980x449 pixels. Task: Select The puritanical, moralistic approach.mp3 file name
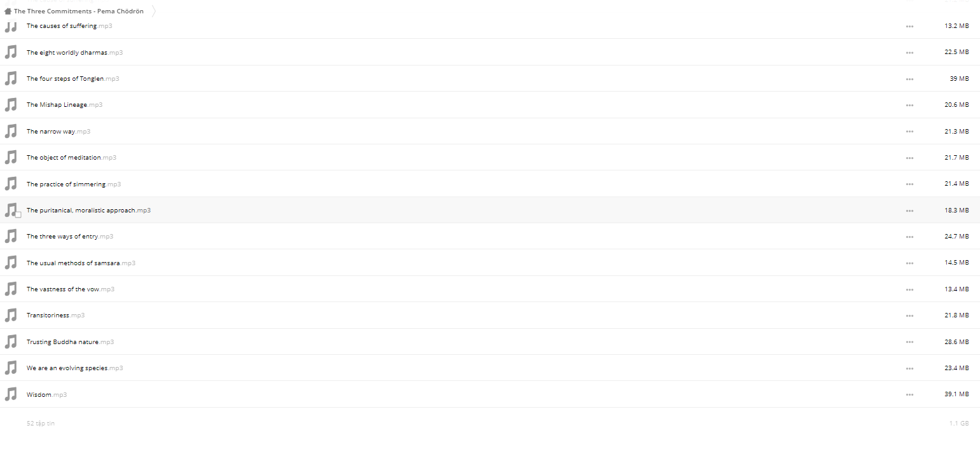(x=88, y=210)
